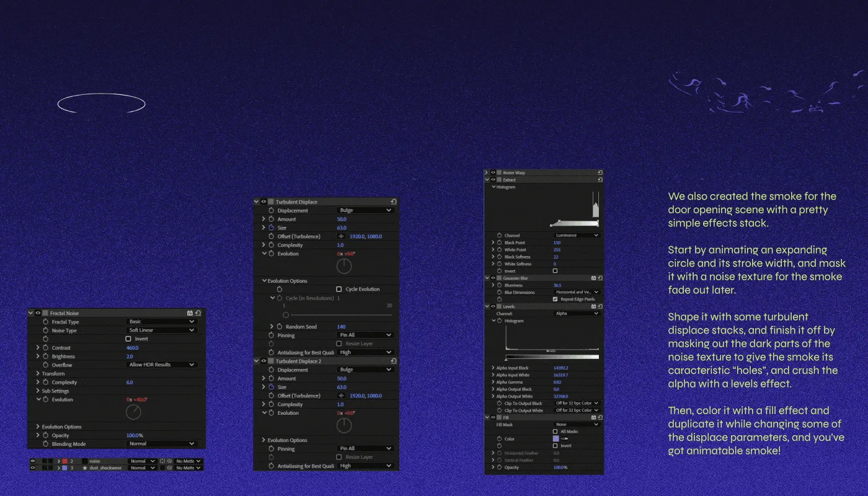Uncheck Repeat Edge Pixels
The width and height of the screenshot is (868, 496).
coord(555,299)
